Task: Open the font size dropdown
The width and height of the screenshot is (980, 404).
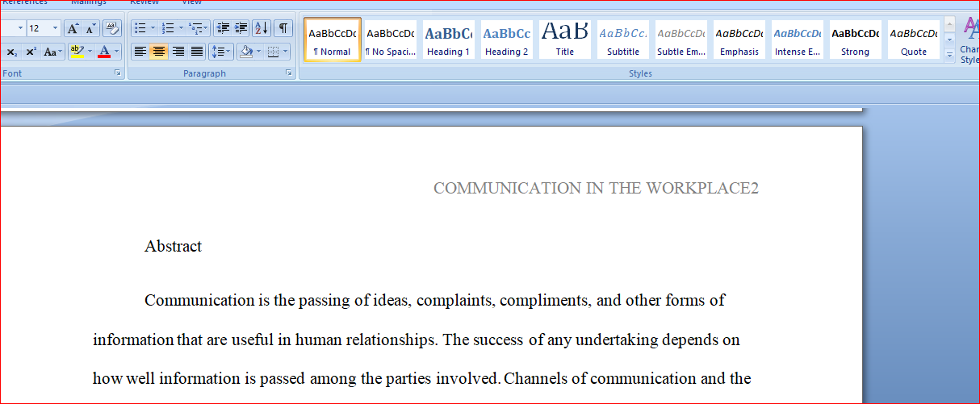Action: (x=55, y=28)
